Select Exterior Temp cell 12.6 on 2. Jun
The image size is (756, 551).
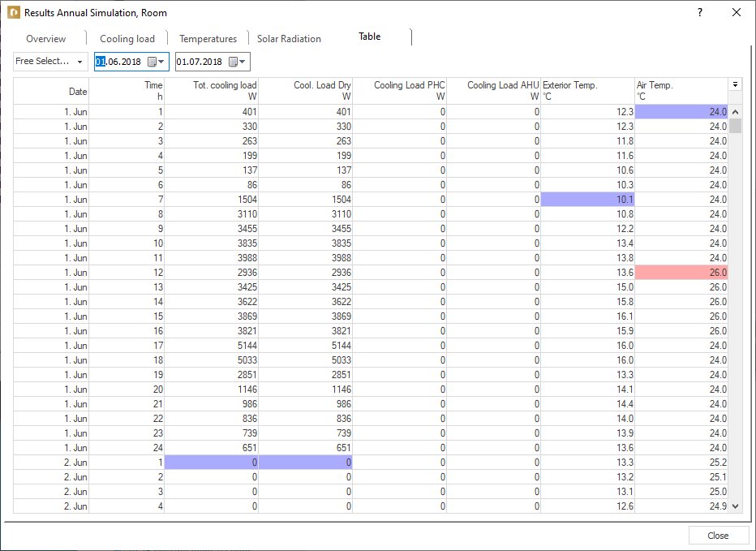pyautogui.click(x=587, y=506)
